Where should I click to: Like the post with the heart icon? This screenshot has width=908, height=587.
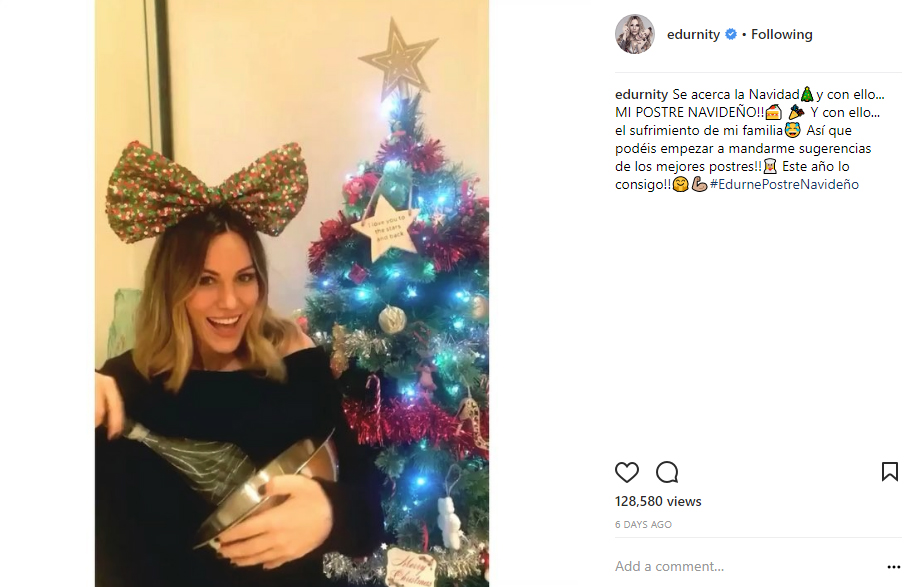tap(627, 472)
